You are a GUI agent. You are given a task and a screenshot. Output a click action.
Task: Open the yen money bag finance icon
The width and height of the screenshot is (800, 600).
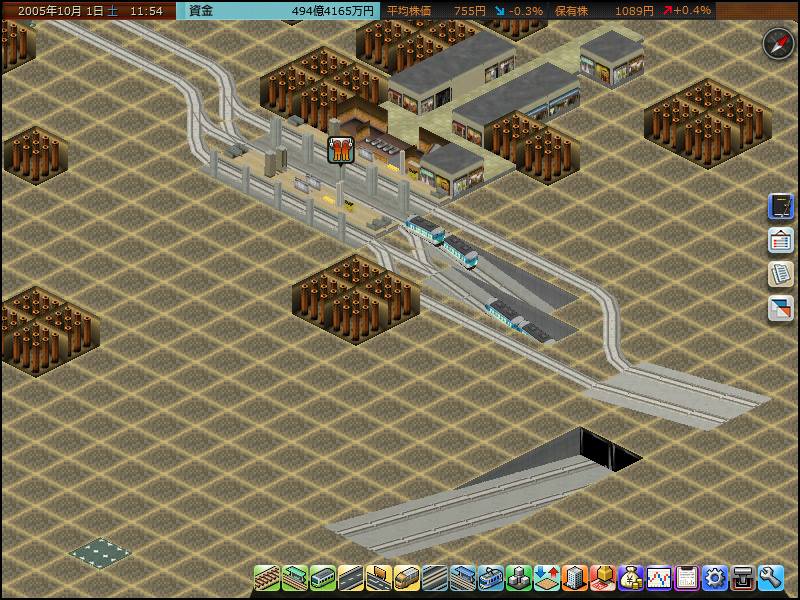click(631, 578)
